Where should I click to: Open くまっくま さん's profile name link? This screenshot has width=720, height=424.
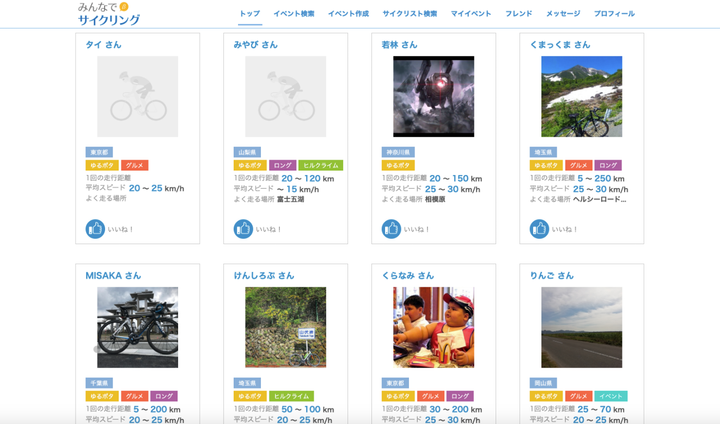[560, 45]
